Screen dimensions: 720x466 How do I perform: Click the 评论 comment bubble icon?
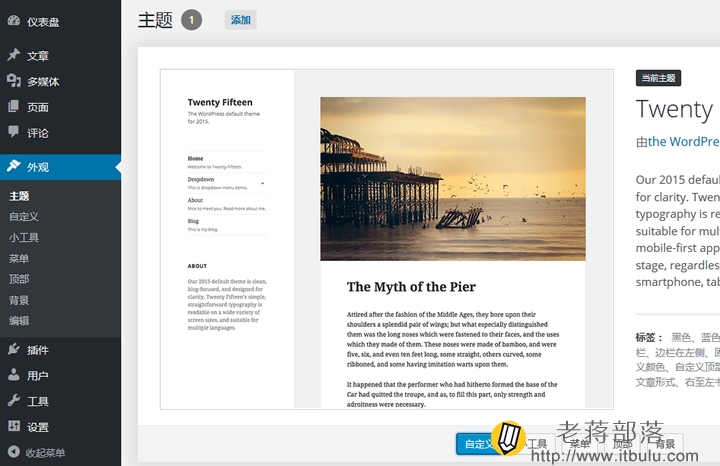(x=14, y=132)
